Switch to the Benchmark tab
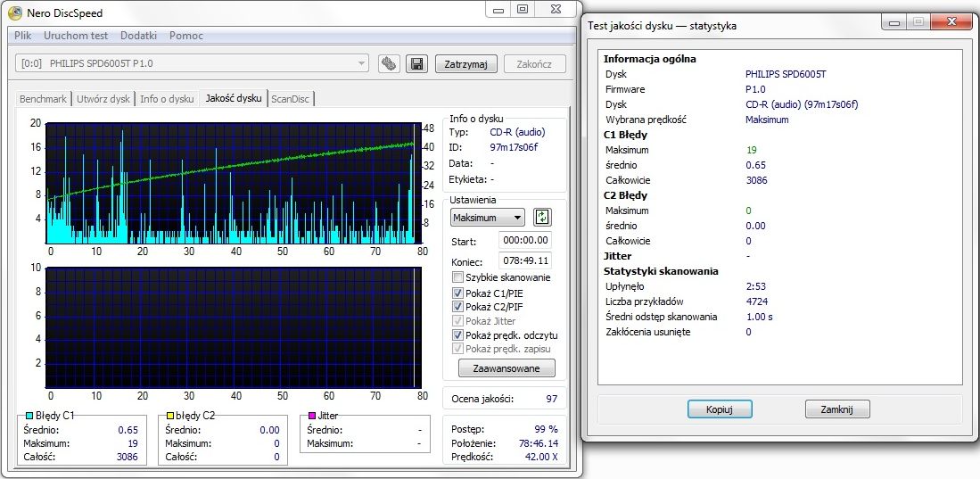The image size is (980, 479). [x=43, y=99]
